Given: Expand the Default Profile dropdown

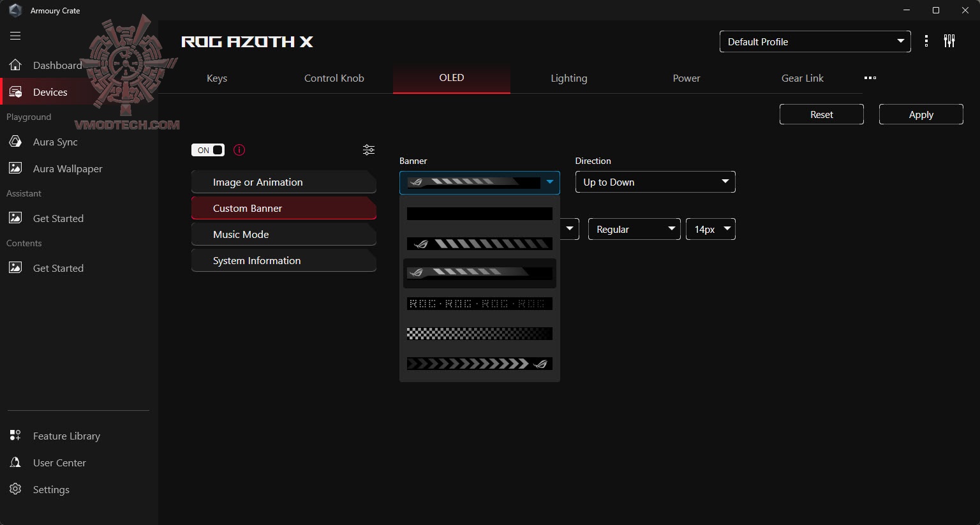Looking at the screenshot, I should [x=815, y=41].
